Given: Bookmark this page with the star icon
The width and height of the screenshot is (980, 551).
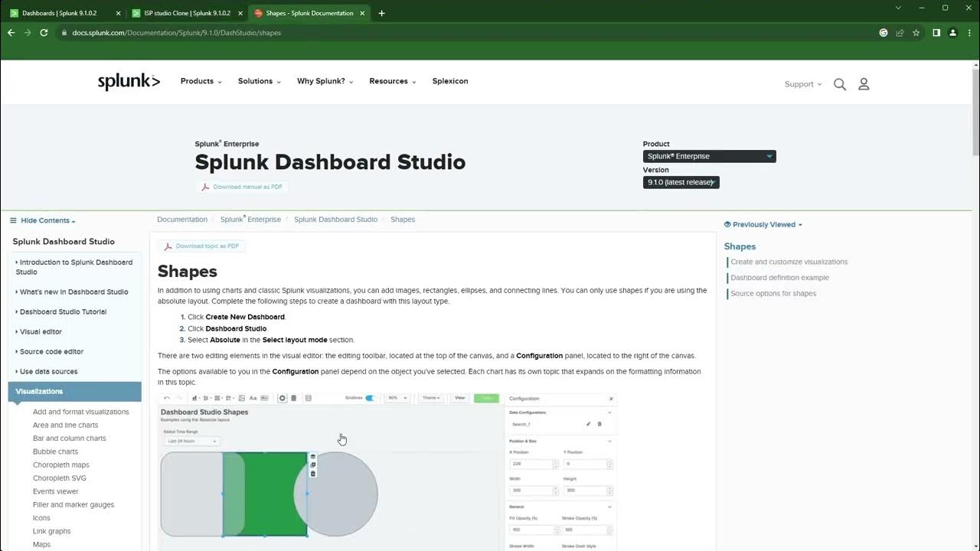Looking at the screenshot, I should click(x=916, y=33).
